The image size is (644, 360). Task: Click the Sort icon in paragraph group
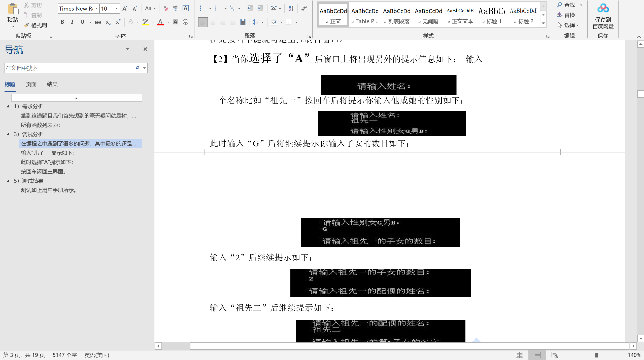pos(291,9)
